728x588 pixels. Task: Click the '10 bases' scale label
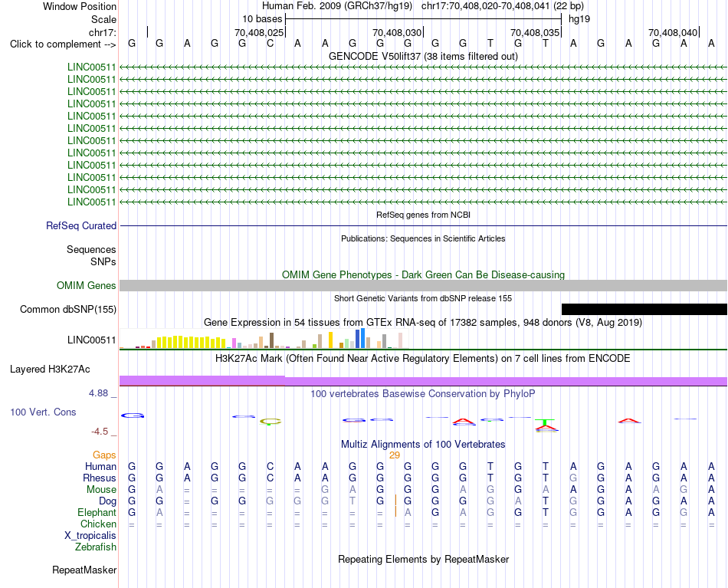262,19
